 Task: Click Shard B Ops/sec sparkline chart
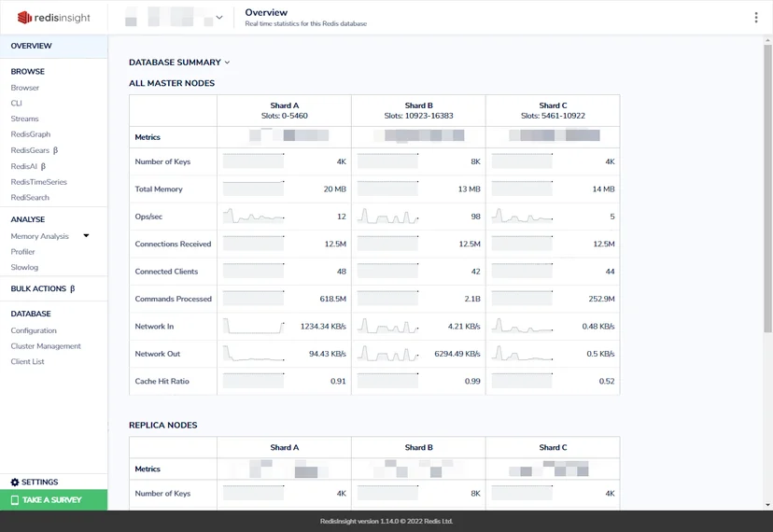click(x=388, y=216)
